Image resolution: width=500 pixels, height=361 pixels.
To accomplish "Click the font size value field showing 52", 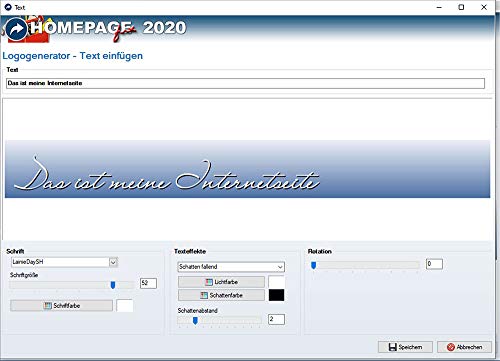I will click(148, 283).
